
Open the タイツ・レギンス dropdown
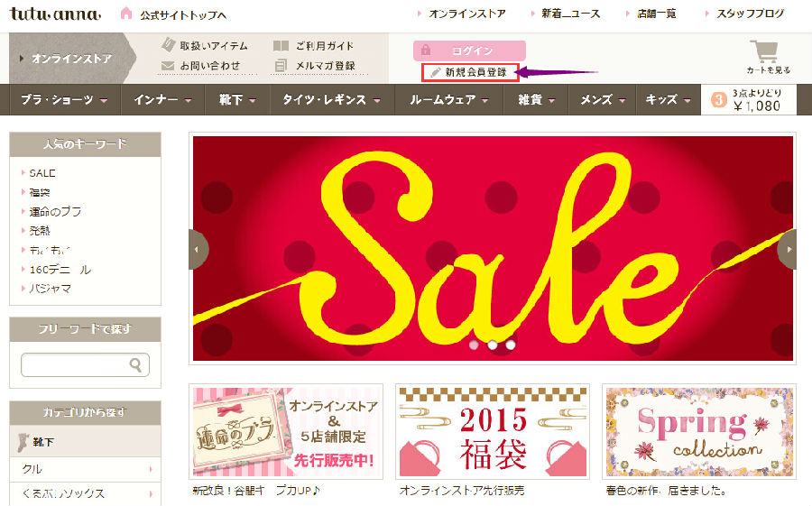332,99
